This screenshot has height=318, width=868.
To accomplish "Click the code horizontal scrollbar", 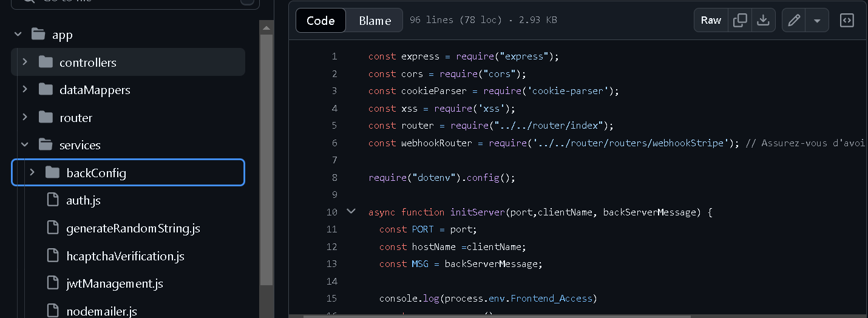I will [x=497, y=316].
